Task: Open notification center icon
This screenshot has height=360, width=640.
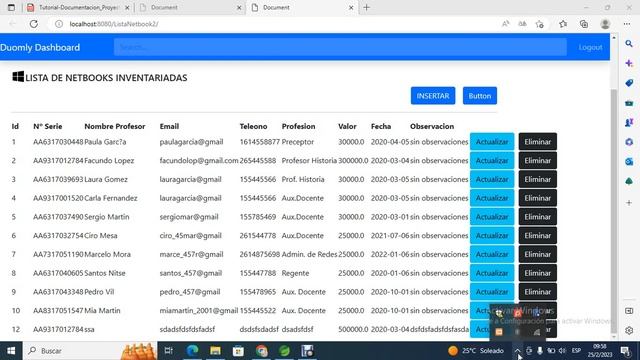Action: 625,351
